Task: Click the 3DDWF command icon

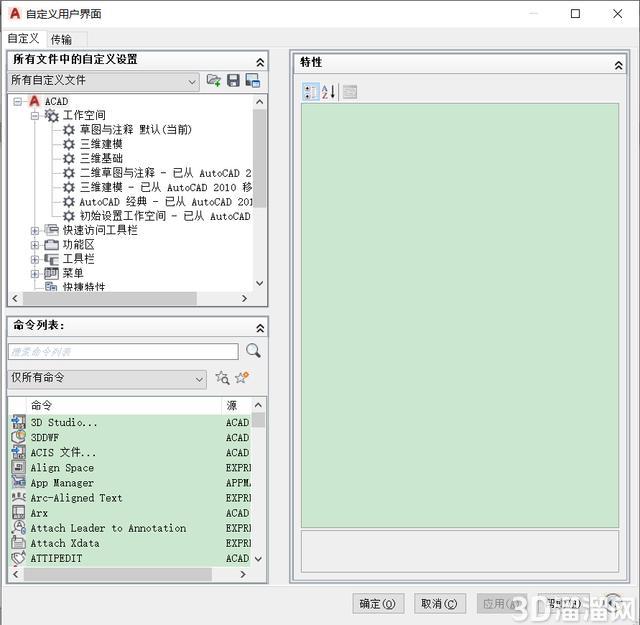Action: click(18, 437)
